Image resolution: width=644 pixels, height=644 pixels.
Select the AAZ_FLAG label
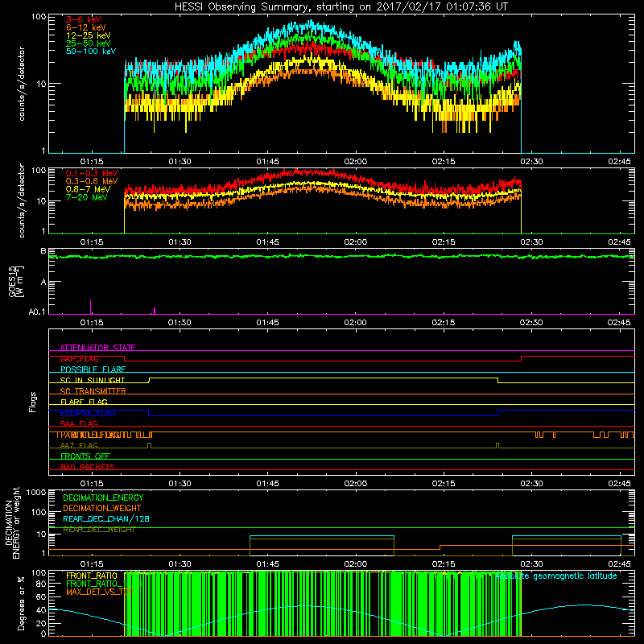point(79,445)
